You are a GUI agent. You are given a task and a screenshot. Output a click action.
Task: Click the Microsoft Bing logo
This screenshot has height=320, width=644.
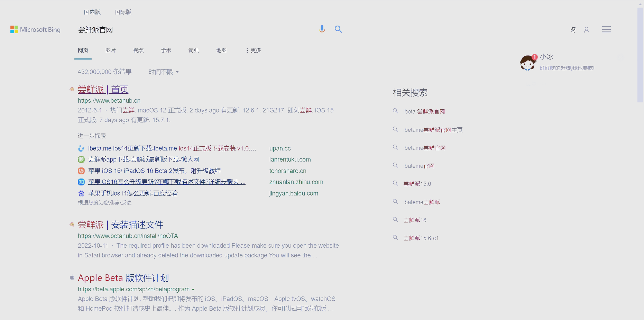pyautogui.click(x=35, y=30)
